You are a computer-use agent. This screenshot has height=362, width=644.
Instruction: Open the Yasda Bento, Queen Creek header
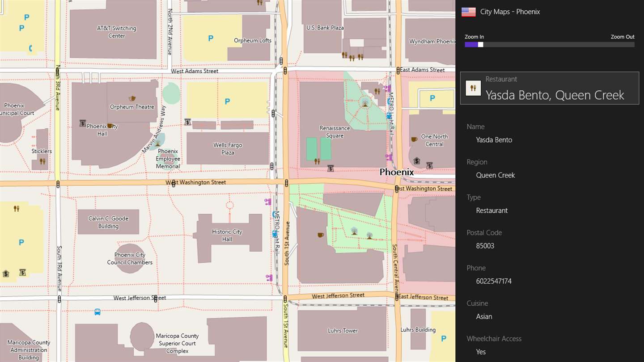point(550,88)
